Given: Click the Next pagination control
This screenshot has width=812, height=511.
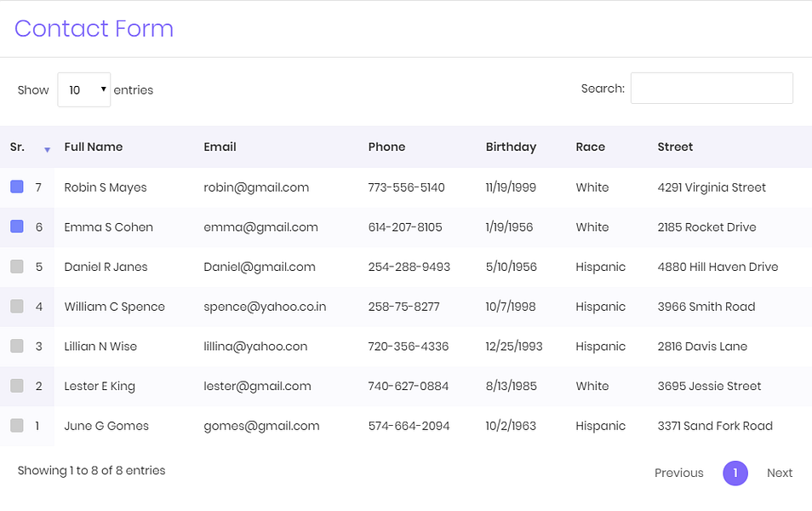Looking at the screenshot, I should (779, 473).
